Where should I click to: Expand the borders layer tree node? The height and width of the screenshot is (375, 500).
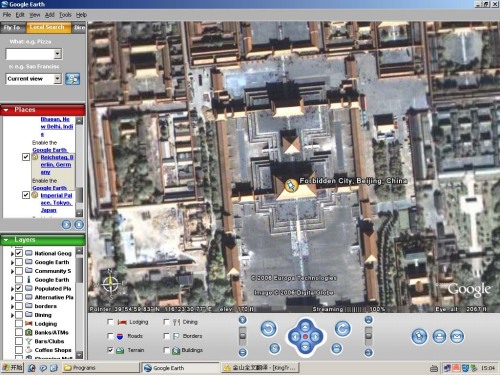pyautogui.click(x=12, y=306)
